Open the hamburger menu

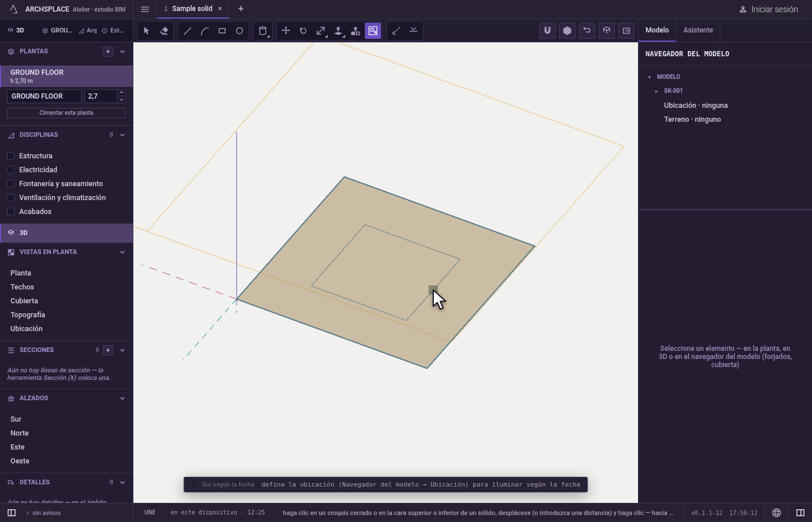coord(145,9)
